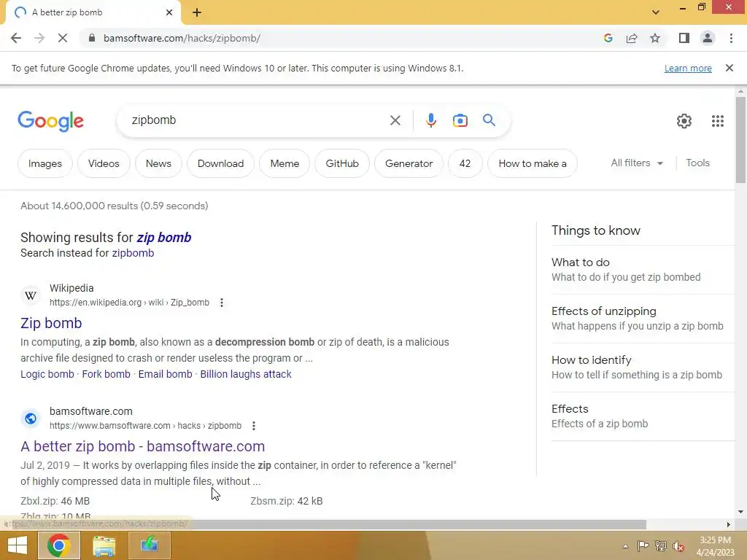Select the GitHub filter chip

tap(342, 163)
